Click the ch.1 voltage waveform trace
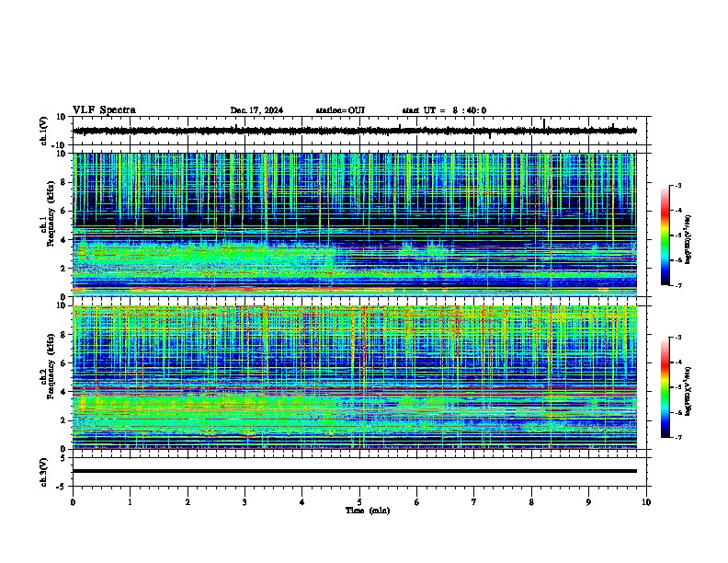Viewport: 728px width, 563px height. 355,131
